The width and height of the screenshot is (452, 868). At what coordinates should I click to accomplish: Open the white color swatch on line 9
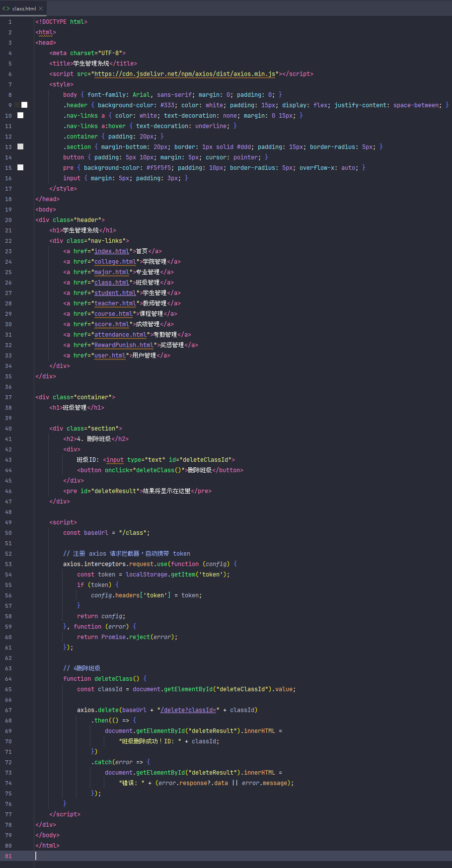[x=24, y=105]
